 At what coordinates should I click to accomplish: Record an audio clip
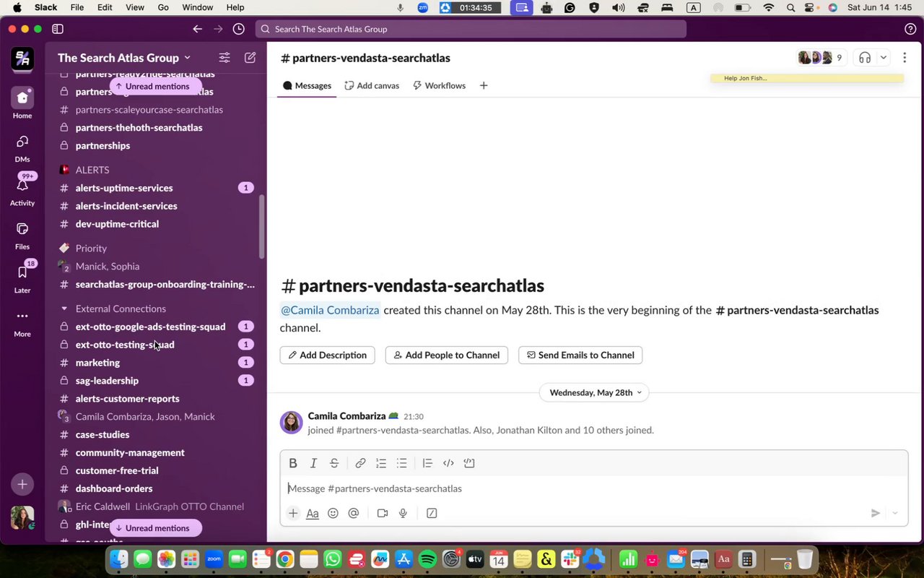click(x=403, y=513)
